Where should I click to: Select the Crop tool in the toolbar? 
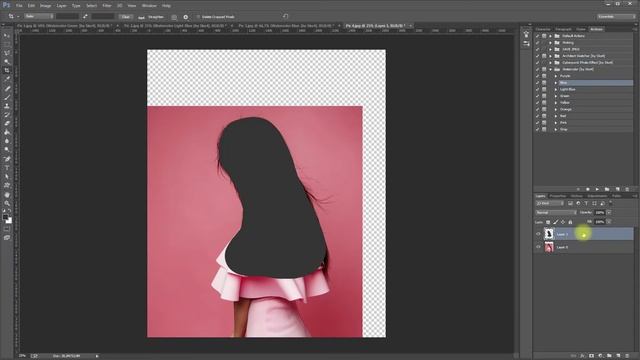[7, 70]
